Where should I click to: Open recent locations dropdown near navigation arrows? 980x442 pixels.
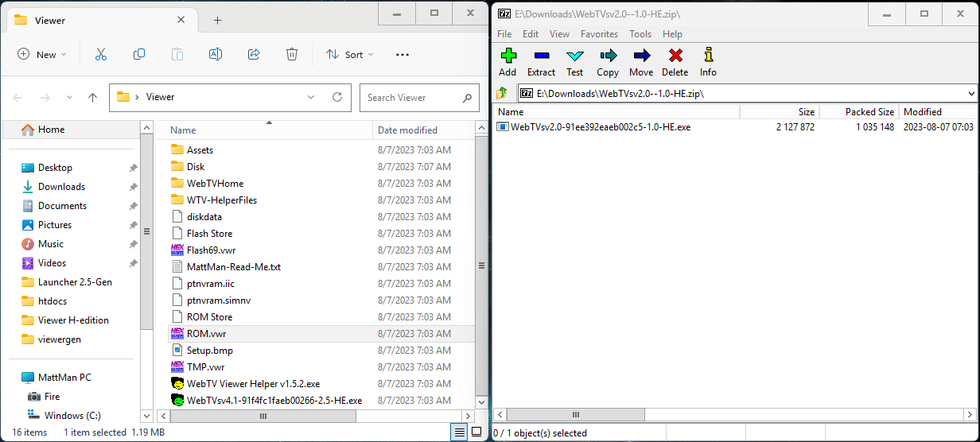69,97
